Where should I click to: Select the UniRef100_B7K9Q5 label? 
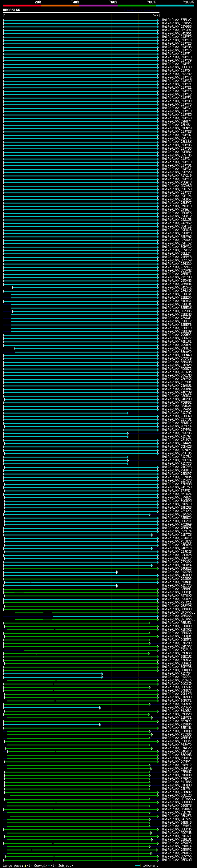click(177, 484)
